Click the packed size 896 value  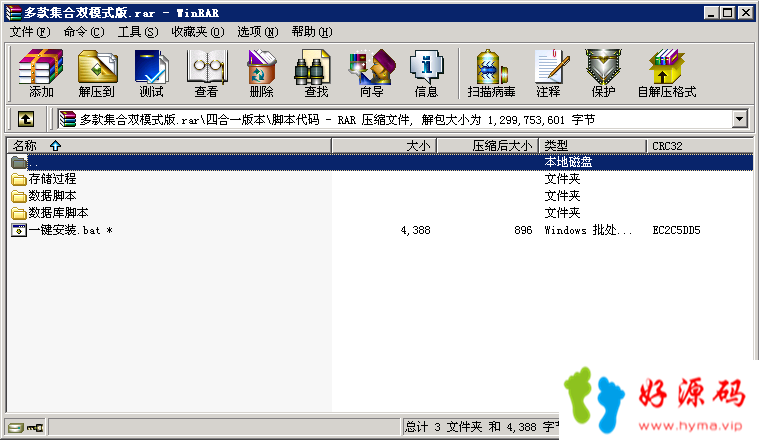pyautogui.click(x=523, y=230)
